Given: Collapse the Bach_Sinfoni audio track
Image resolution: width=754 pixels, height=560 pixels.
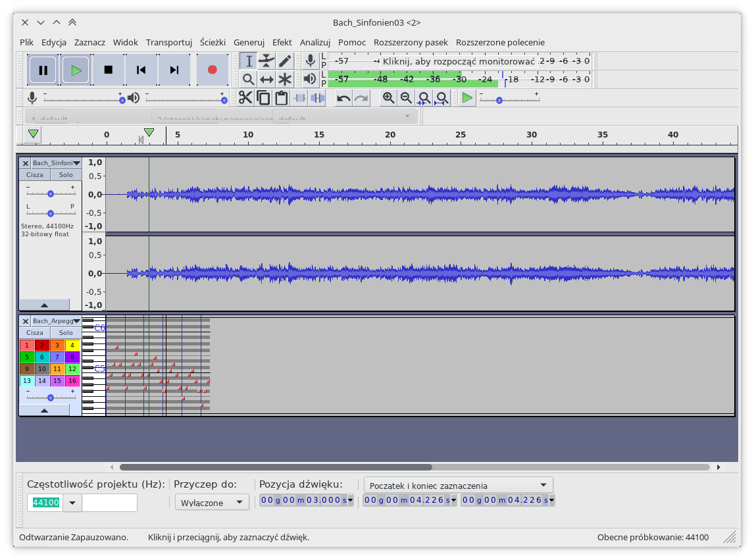Looking at the screenshot, I should [x=44, y=305].
